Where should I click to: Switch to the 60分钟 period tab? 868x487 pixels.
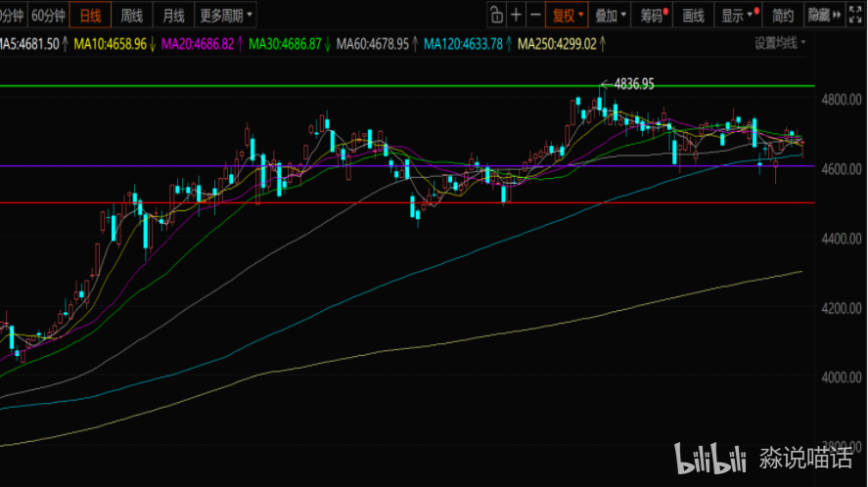point(48,16)
